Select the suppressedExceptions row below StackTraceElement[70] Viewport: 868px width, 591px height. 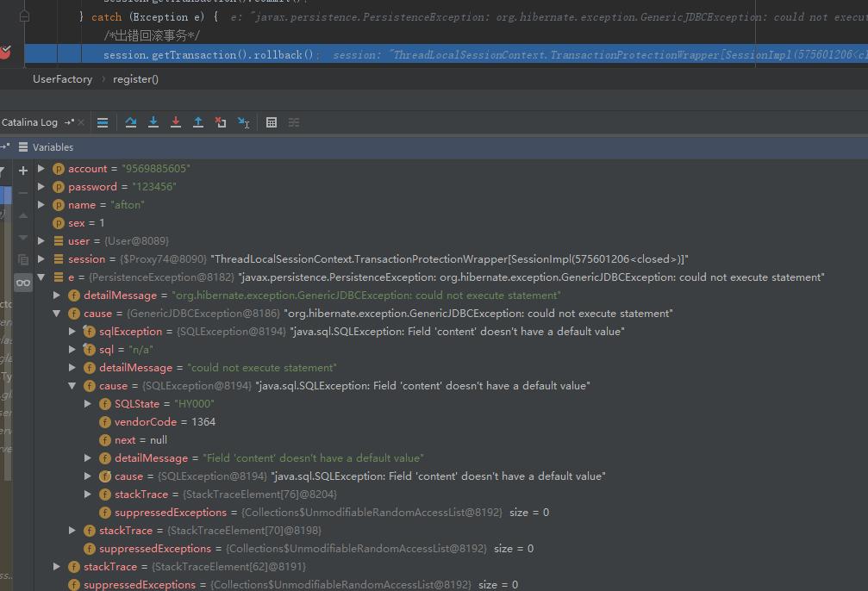click(451, 549)
